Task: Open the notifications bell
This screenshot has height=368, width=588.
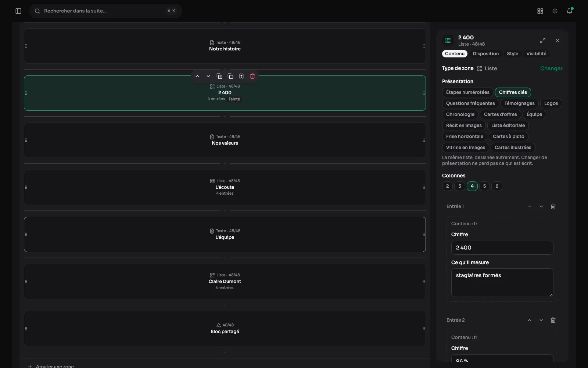Action: (x=570, y=11)
